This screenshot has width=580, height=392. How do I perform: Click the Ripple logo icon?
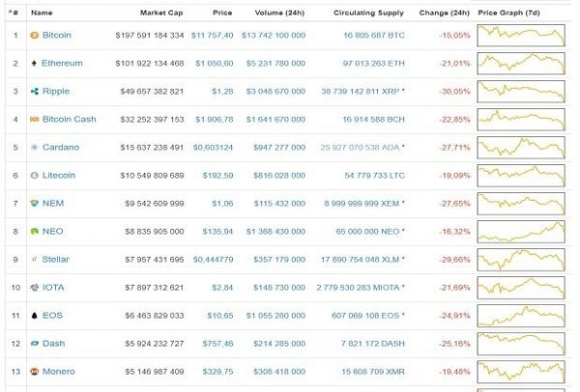[35, 92]
